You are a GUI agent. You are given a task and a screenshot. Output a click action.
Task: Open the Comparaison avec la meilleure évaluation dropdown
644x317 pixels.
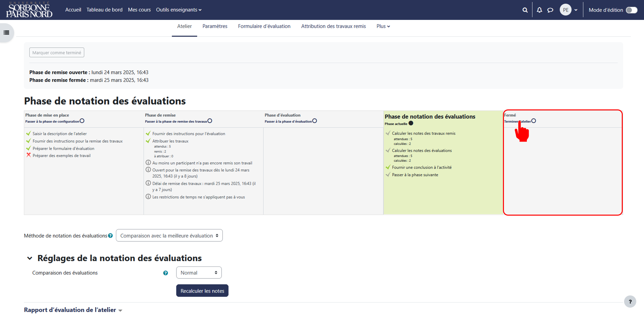(169, 236)
